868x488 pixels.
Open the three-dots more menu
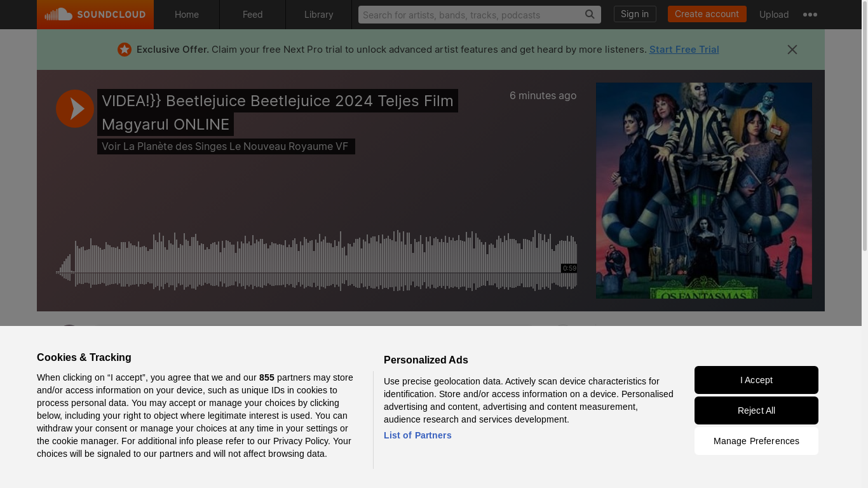coord(810,15)
